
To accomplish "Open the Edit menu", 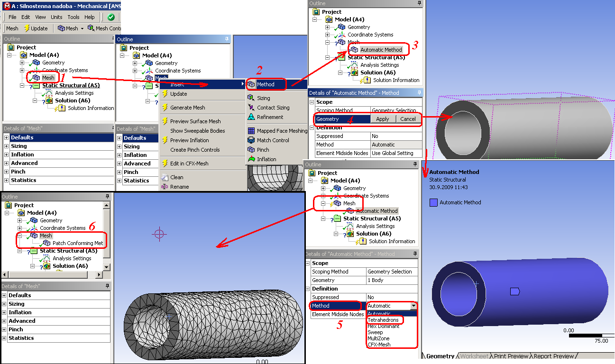I will tap(26, 17).
